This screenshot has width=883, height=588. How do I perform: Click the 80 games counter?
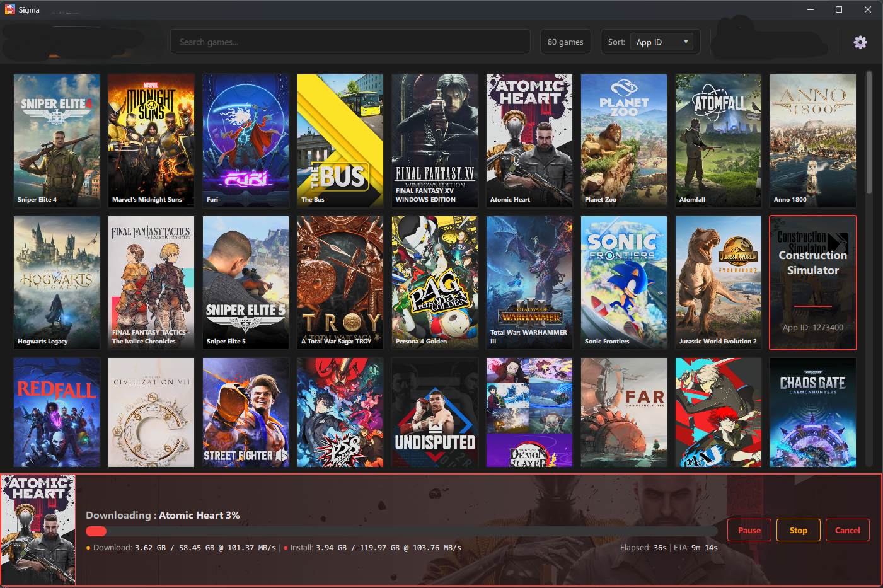[565, 42]
